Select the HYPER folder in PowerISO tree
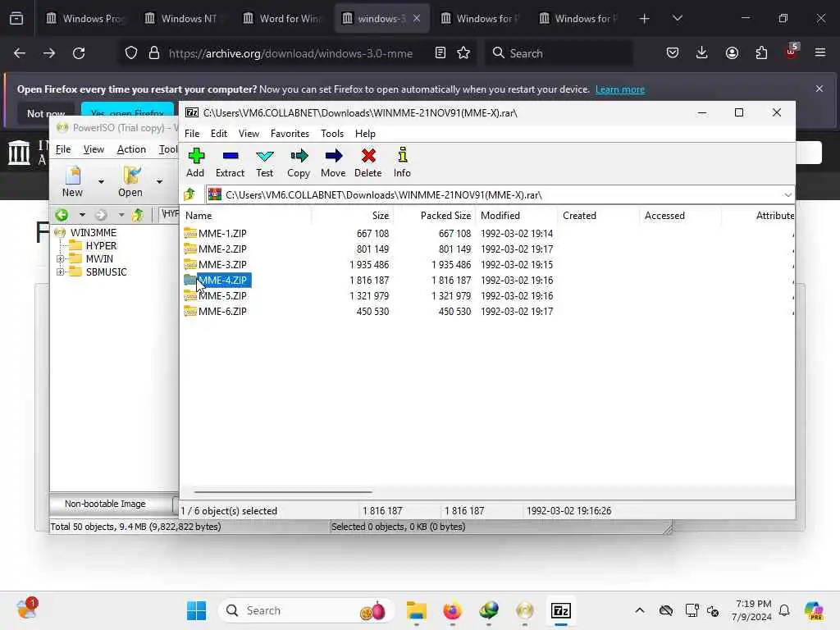Screen dimensions: 840x630 coord(101,246)
